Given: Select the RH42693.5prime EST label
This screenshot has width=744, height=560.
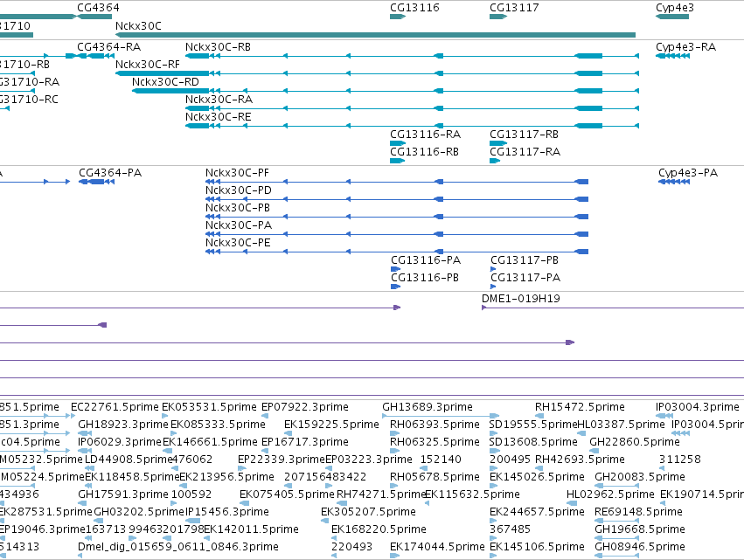Looking at the screenshot, I should pos(580,460).
